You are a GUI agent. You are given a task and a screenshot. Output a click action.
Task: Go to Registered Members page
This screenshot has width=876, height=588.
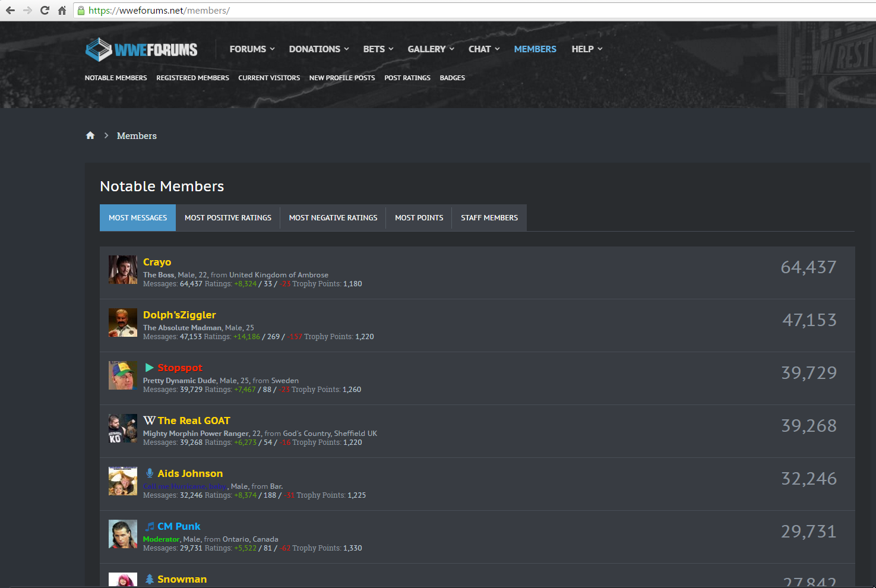coord(192,78)
